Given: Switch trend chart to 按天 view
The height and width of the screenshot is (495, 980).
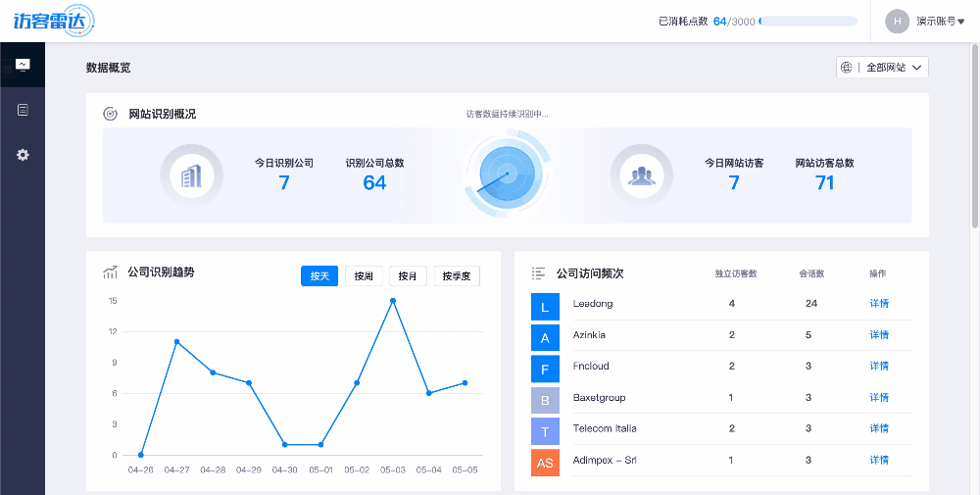Looking at the screenshot, I should tap(319, 276).
